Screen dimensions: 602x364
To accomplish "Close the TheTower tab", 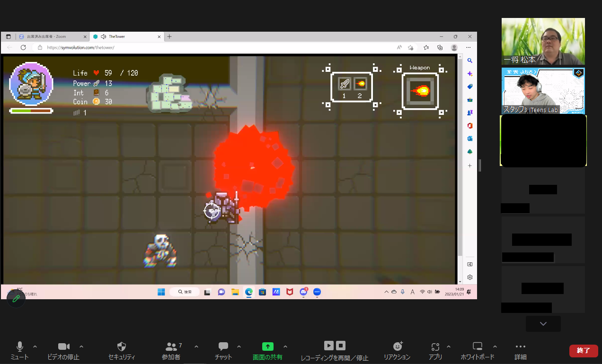I will (x=159, y=36).
